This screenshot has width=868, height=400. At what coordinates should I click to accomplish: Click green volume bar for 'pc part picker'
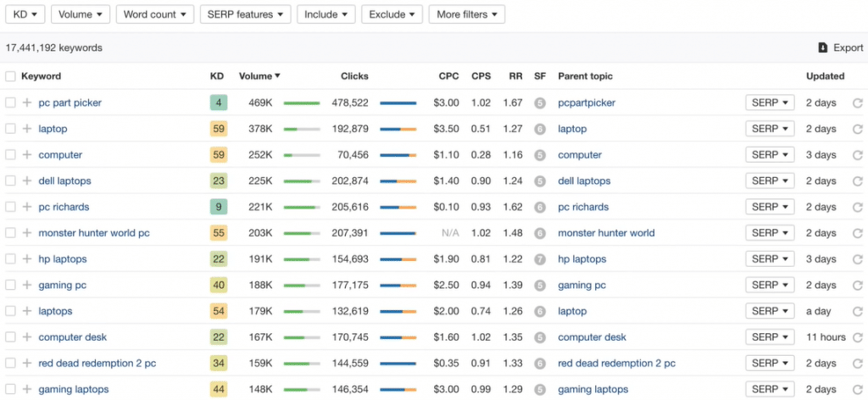point(302,103)
